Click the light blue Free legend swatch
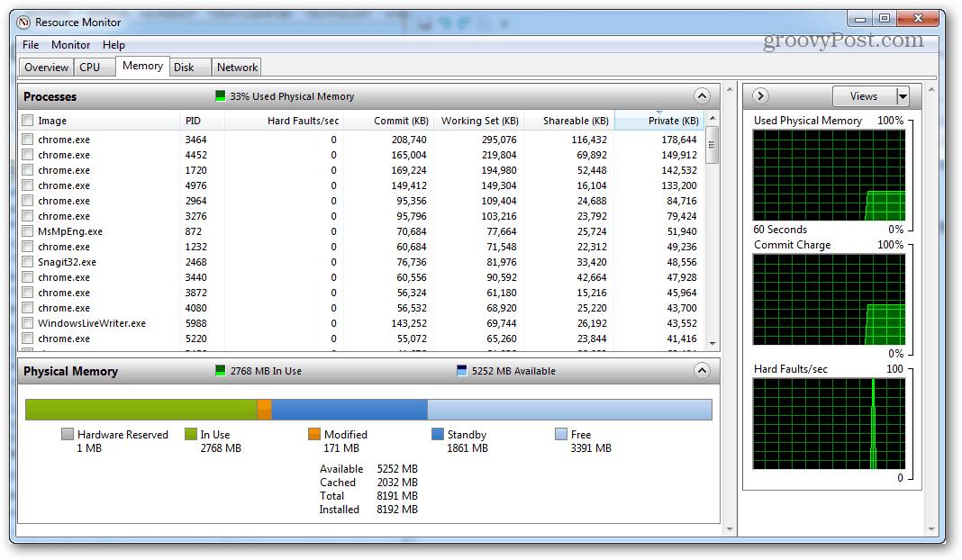 pyautogui.click(x=561, y=434)
